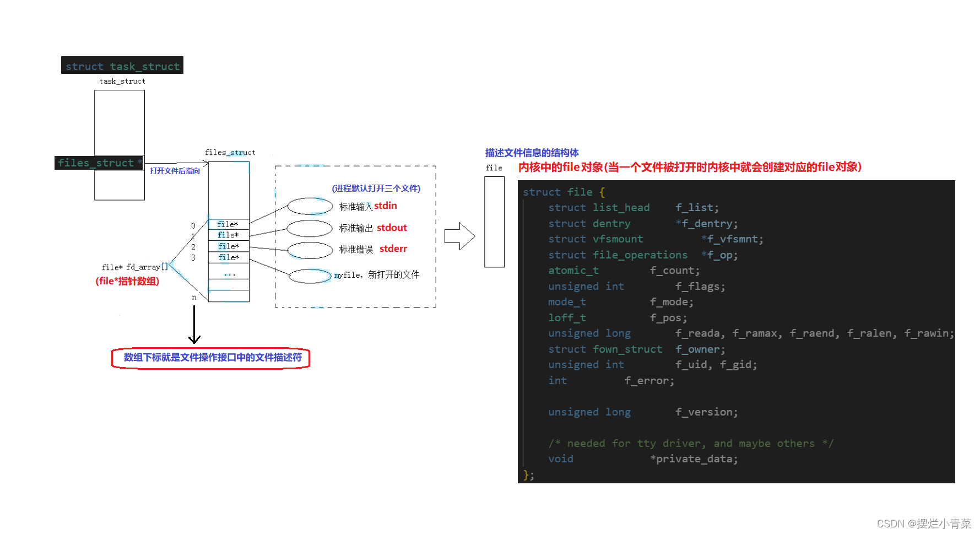
Task: Click the 'f_owner;' member name
Action: pyautogui.click(x=700, y=349)
